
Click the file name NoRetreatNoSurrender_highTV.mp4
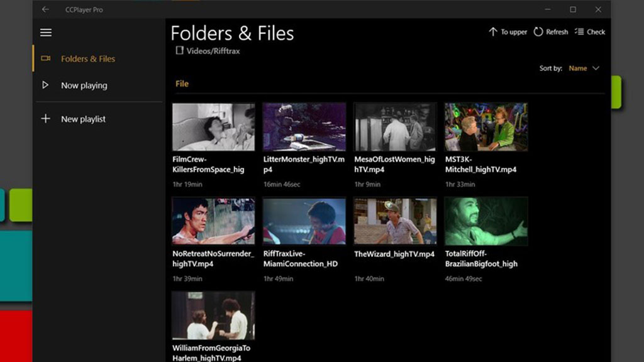213,258
